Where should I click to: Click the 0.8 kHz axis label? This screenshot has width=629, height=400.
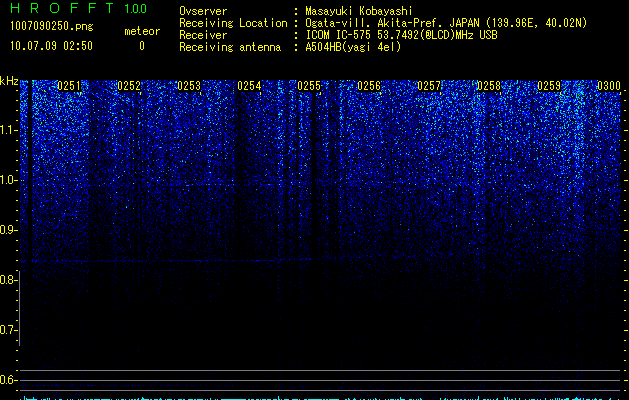tap(9, 280)
